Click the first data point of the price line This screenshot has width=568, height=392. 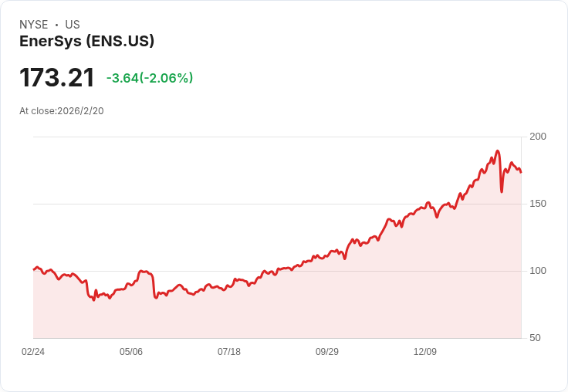point(34,269)
